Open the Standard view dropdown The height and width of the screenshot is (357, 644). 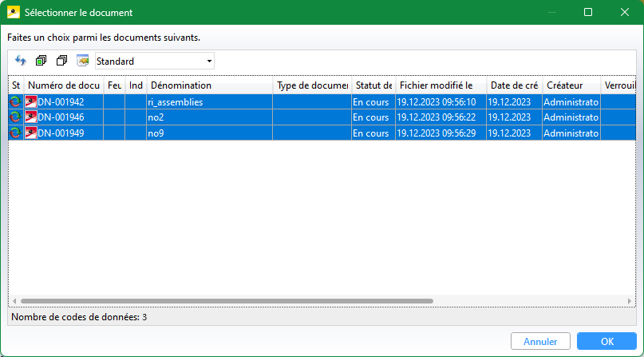[155, 61]
